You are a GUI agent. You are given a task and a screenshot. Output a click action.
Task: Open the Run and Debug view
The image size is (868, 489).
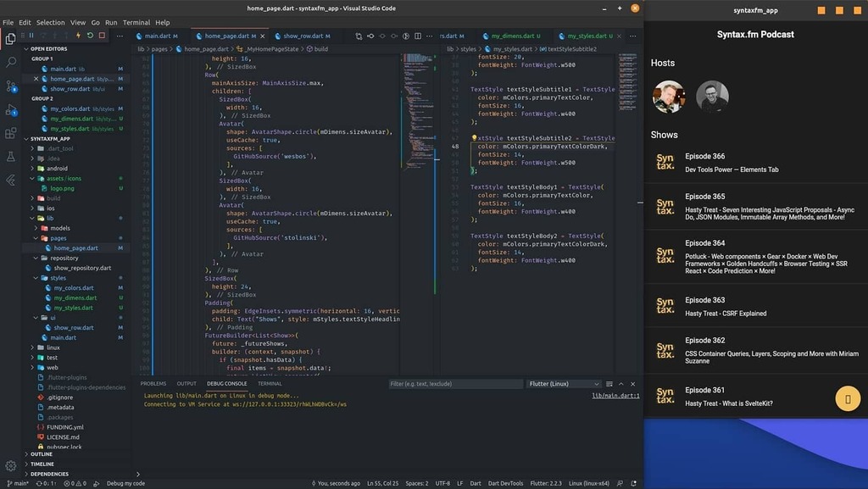click(x=10, y=110)
